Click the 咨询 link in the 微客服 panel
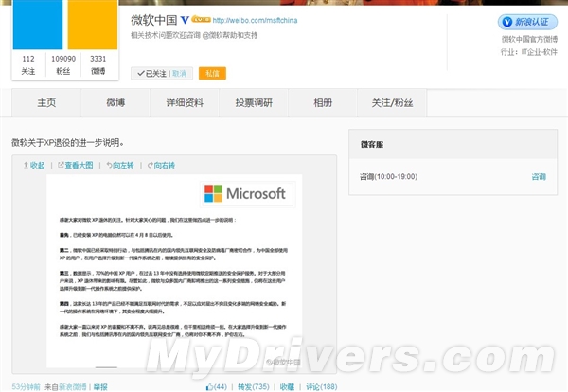 [539, 177]
